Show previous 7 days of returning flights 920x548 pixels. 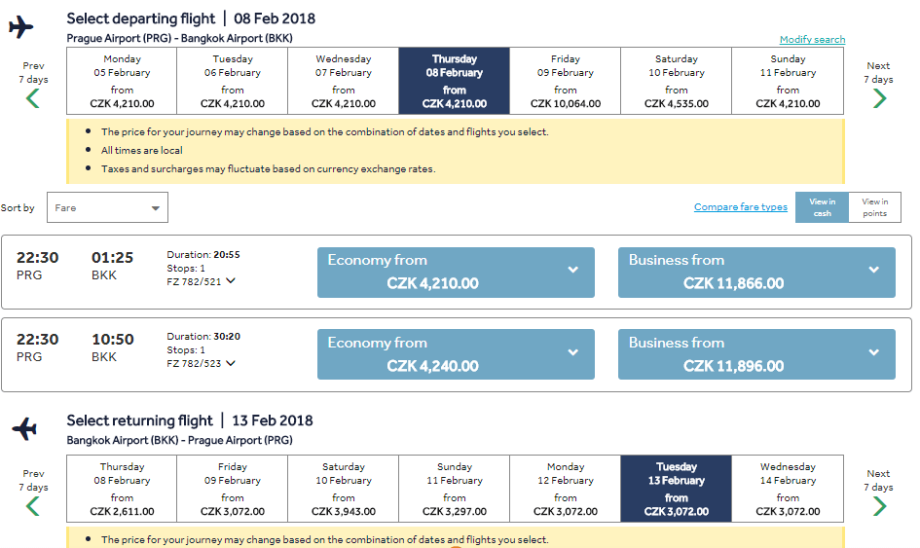click(33, 505)
